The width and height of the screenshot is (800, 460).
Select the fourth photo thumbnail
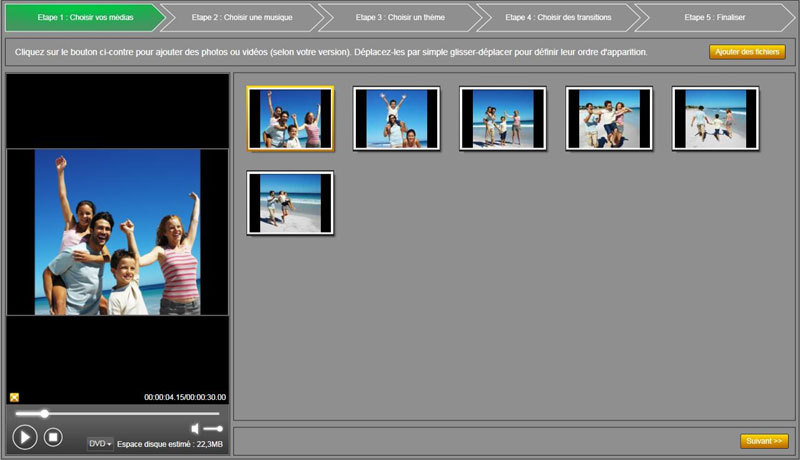pyautogui.click(x=609, y=119)
